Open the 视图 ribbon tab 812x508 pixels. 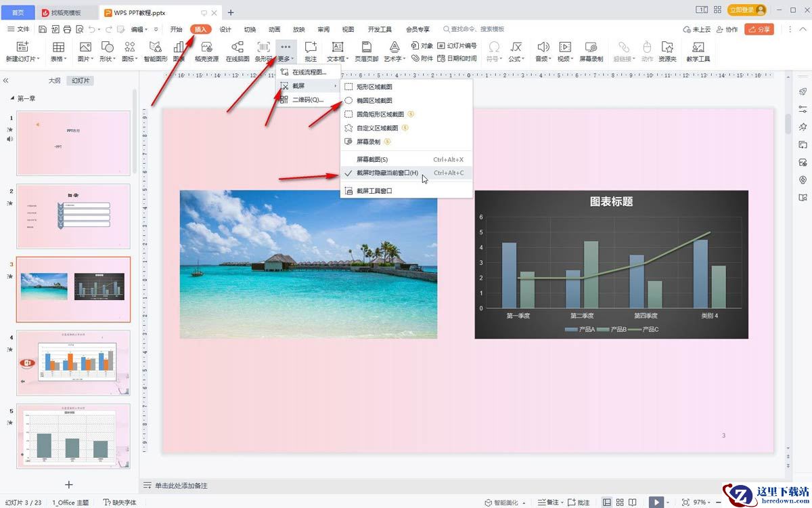[x=348, y=29]
